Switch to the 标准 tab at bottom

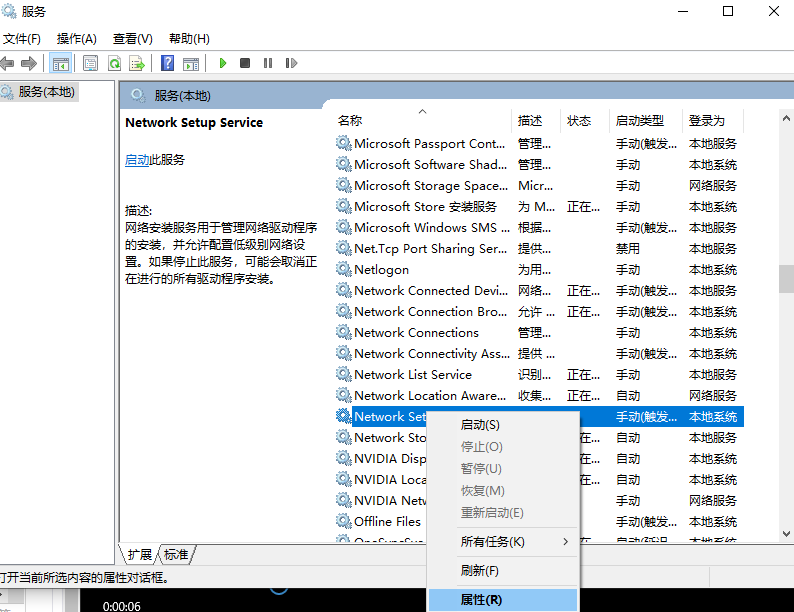coord(176,554)
